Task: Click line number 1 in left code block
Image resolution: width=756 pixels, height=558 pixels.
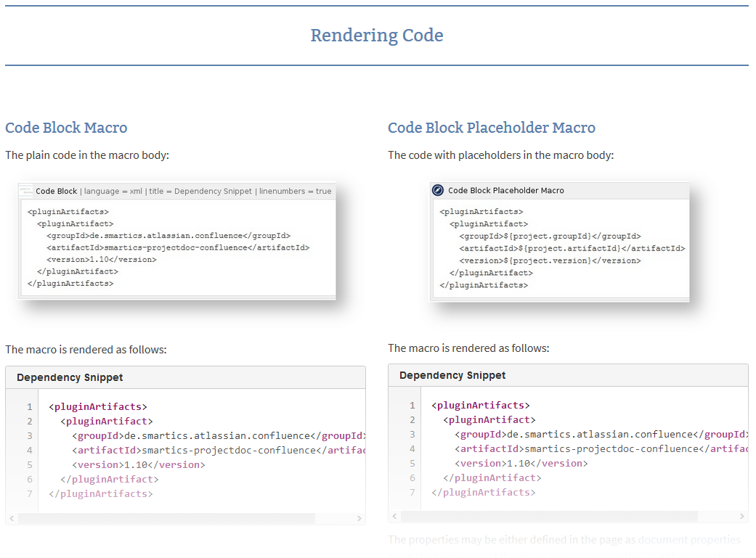Action: [30, 407]
